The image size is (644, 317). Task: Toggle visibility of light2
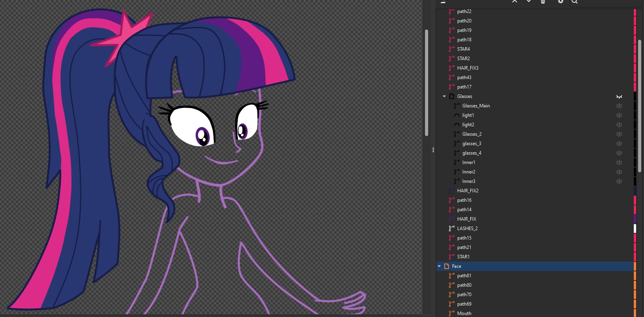click(x=619, y=125)
